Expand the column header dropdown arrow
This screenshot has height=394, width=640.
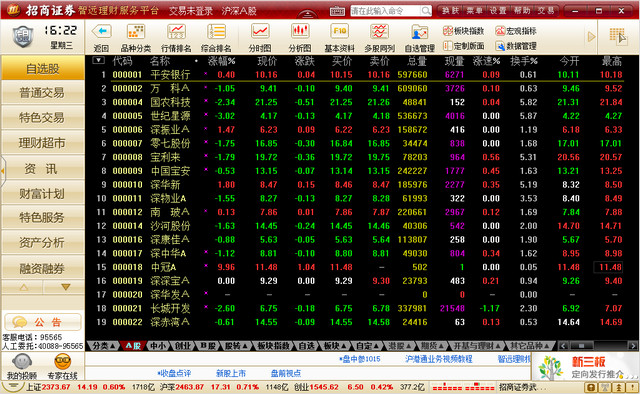(x=98, y=60)
